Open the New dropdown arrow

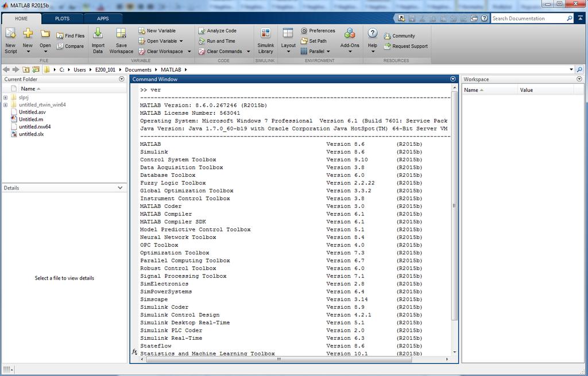pyautogui.click(x=28, y=52)
